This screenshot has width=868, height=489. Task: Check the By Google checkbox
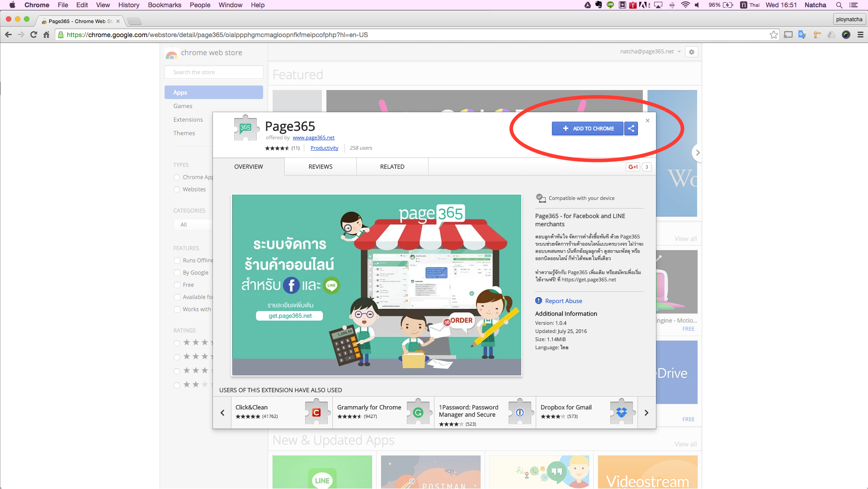point(177,273)
